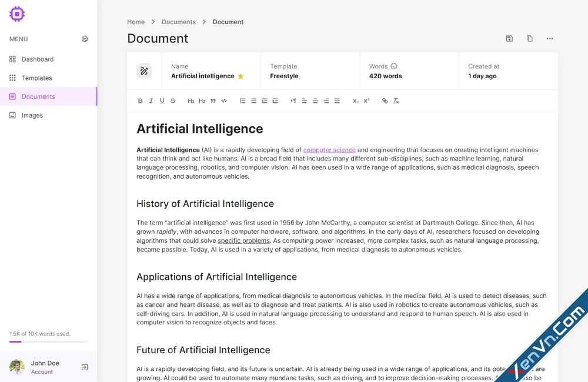Screen dimensions: 588x382
Task: Copy the document with the duplicate icon
Action: [529, 38]
